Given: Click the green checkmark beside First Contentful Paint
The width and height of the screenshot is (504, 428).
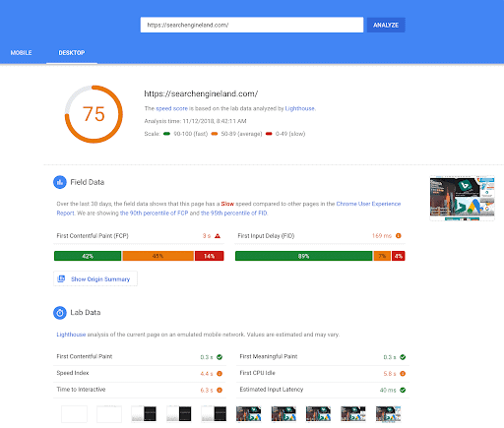Looking at the screenshot, I should [x=220, y=357].
